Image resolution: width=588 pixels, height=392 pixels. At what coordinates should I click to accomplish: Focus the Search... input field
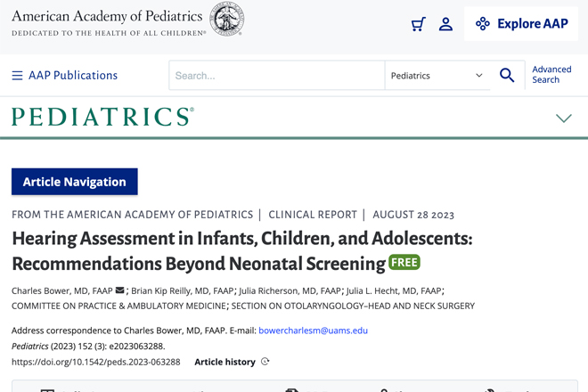277,76
